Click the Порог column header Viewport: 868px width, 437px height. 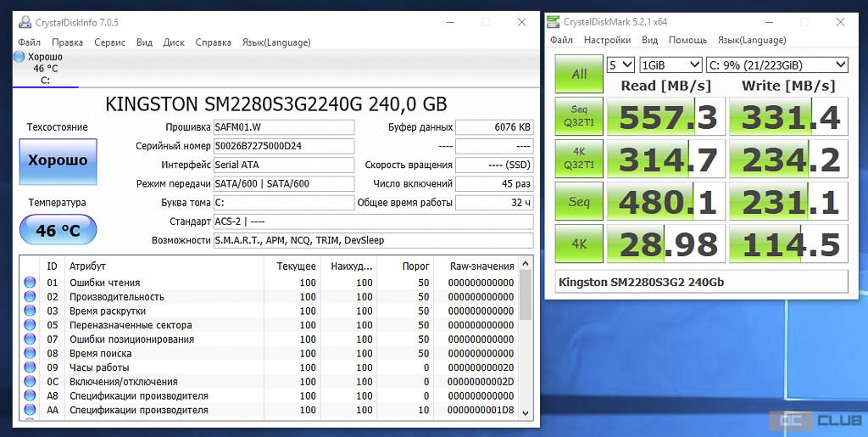(x=405, y=266)
